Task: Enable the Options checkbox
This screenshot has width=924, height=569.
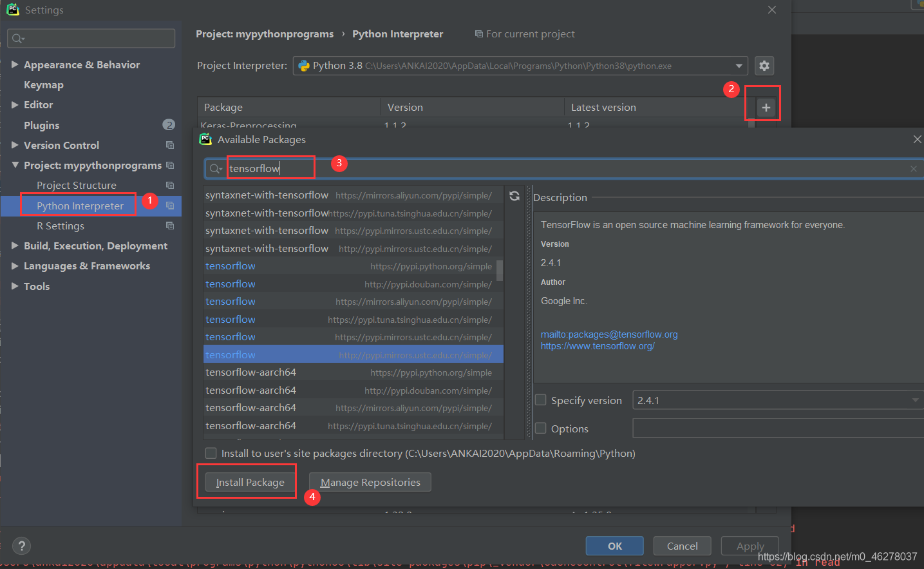Action: pyautogui.click(x=541, y=429)
